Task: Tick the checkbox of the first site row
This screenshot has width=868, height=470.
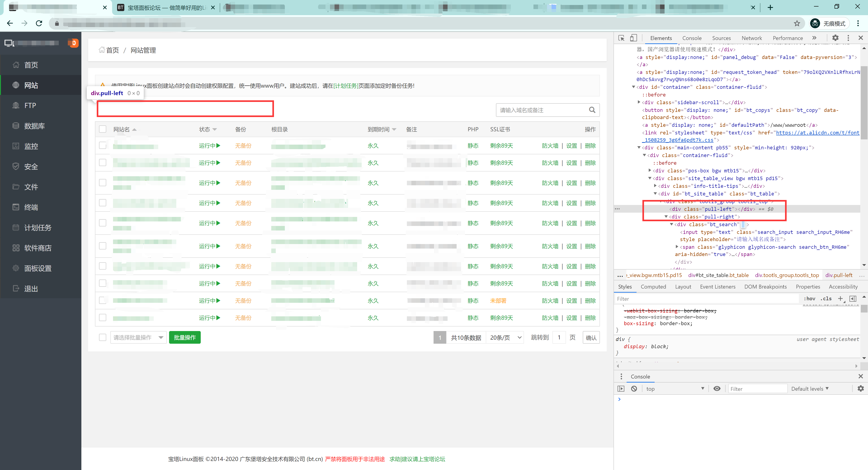Action: 102,145
